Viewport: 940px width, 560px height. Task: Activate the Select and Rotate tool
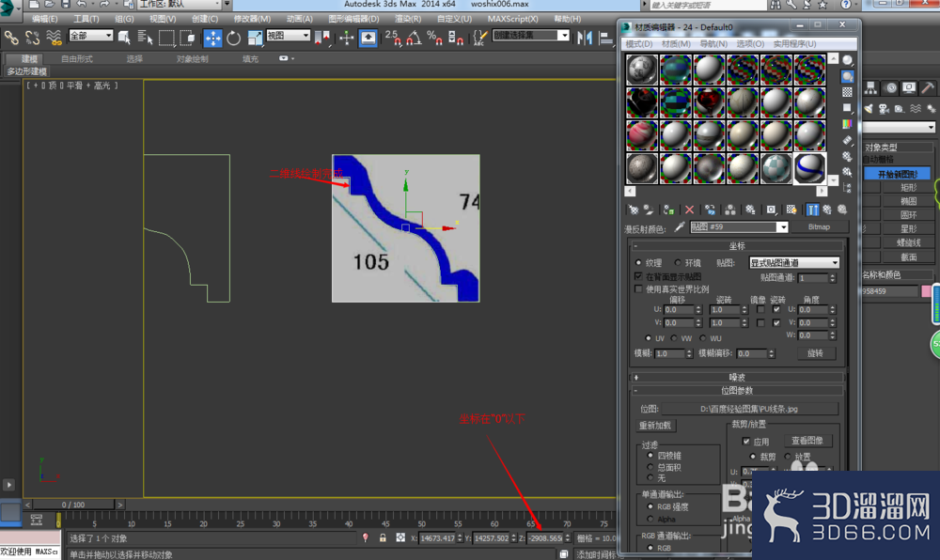pyautogui.click(x=234, y=39)
